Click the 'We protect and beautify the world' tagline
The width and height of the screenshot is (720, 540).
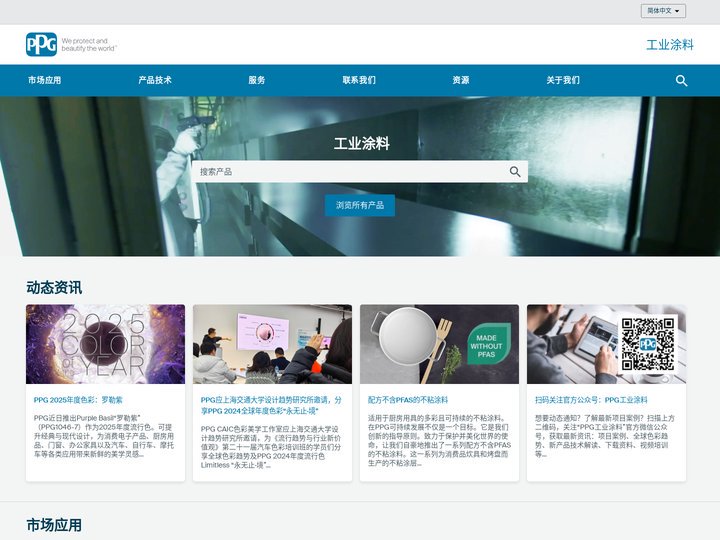click(x=89, y=45)
